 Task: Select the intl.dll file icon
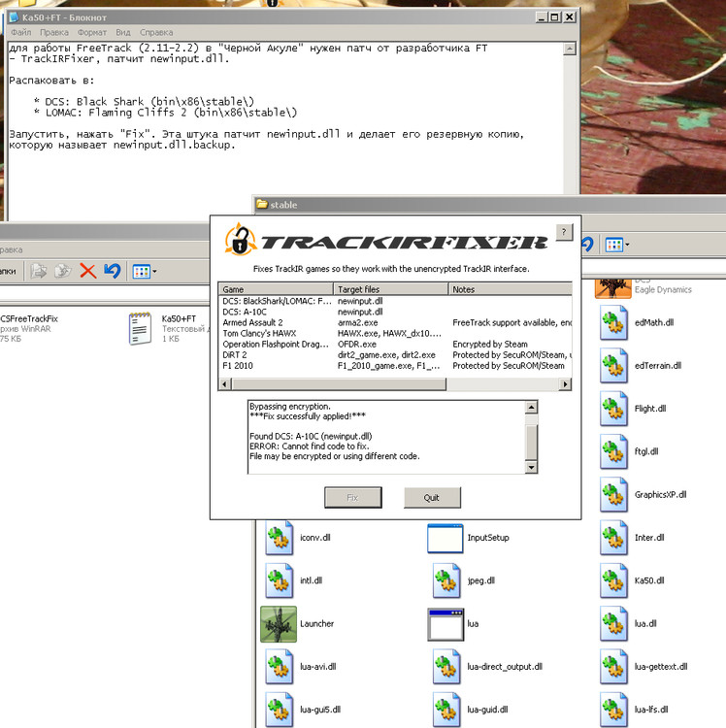pos(279,580)
